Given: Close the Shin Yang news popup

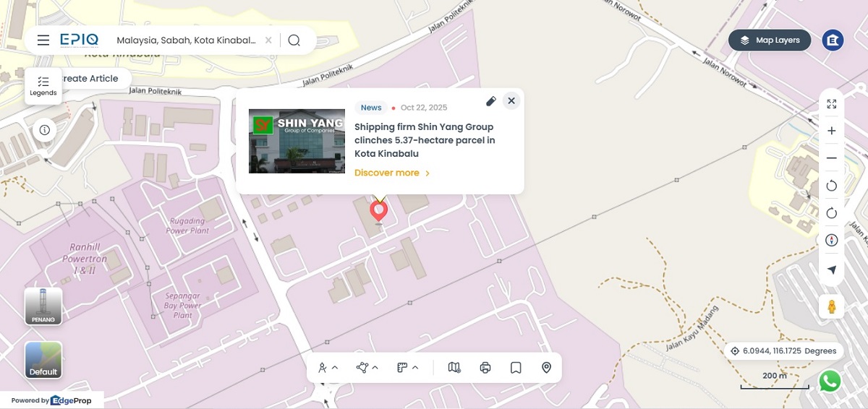Looking at the screenshot, I should tap(511, 101).
